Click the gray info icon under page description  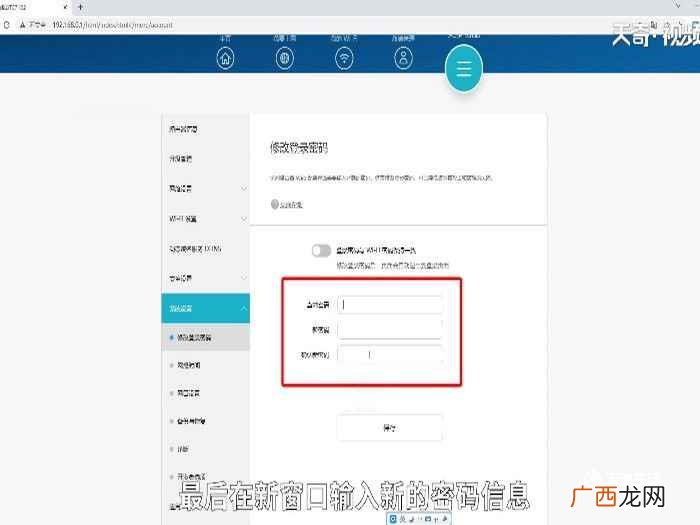tap(275, 204)
